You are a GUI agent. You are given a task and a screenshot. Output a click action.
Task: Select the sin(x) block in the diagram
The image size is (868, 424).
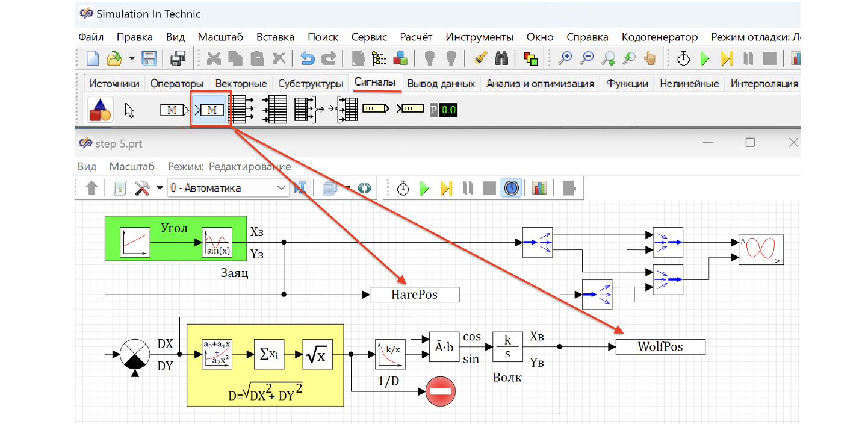tap(217, 243)
